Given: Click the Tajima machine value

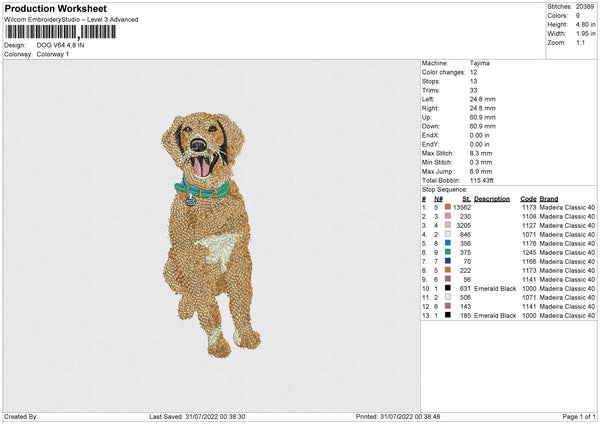Looking at the screenshot, I should [479, 62].
